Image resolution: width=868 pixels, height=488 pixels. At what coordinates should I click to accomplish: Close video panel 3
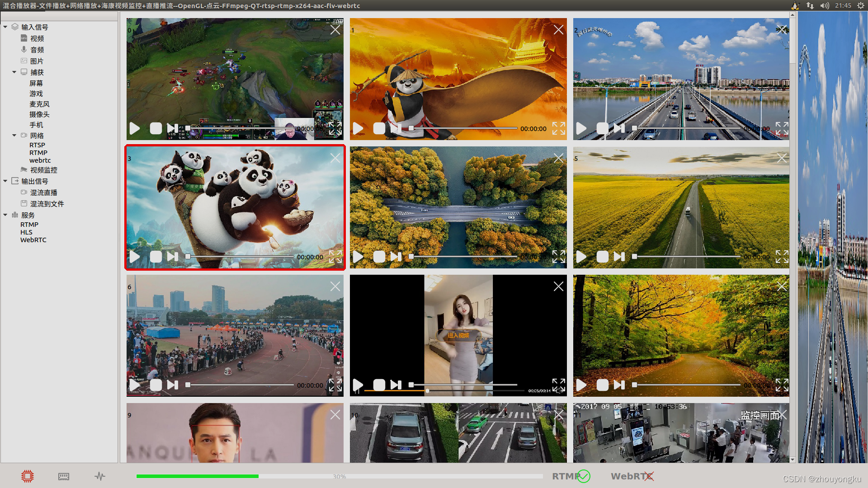[x=335, y=158]
